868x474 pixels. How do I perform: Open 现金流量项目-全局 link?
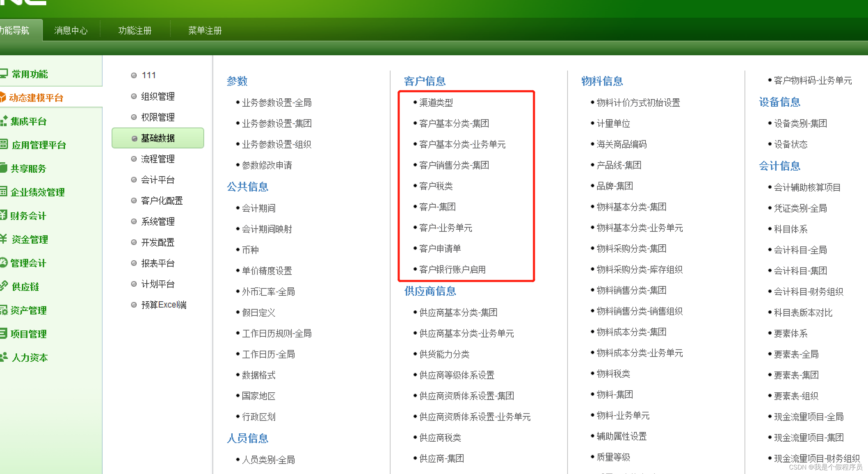(809, 417)
